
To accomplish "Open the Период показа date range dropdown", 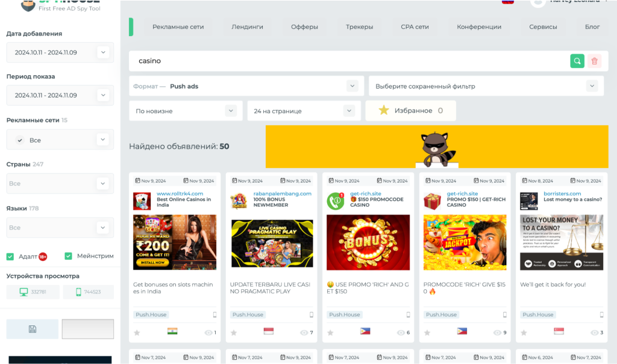I will coord(60,95).
